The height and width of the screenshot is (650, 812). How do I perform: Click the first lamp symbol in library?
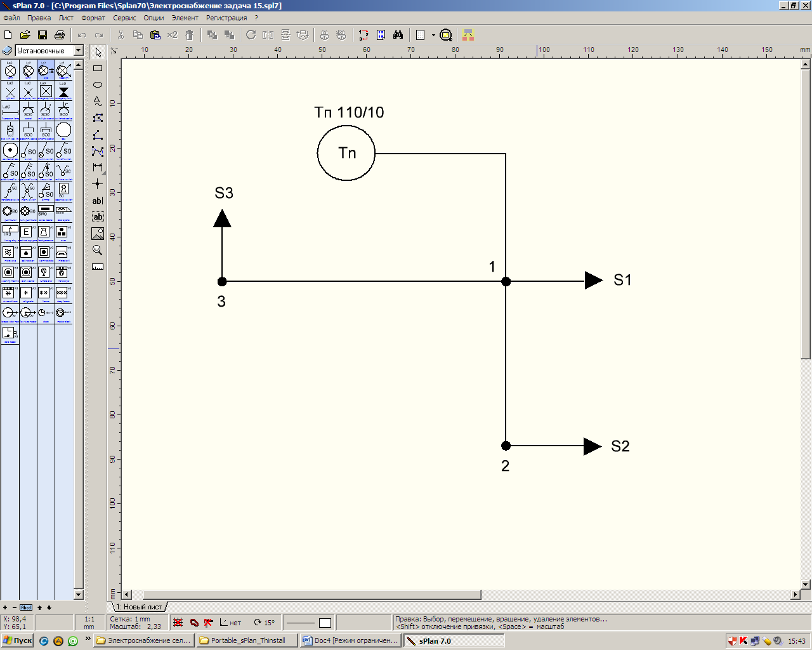(x=10, y=70)
